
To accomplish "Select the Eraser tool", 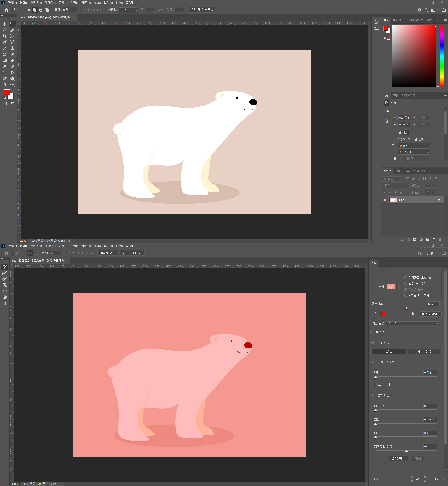I will [12, 54].
